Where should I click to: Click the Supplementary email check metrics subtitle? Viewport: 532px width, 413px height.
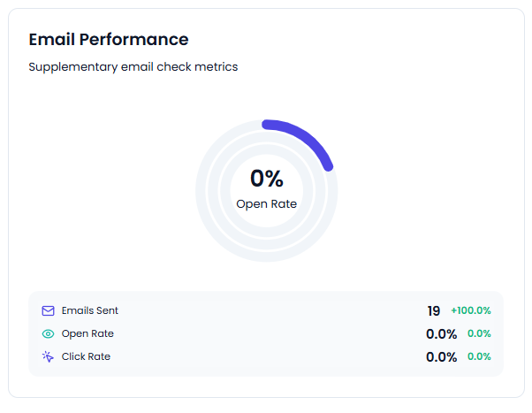[133, 67]
